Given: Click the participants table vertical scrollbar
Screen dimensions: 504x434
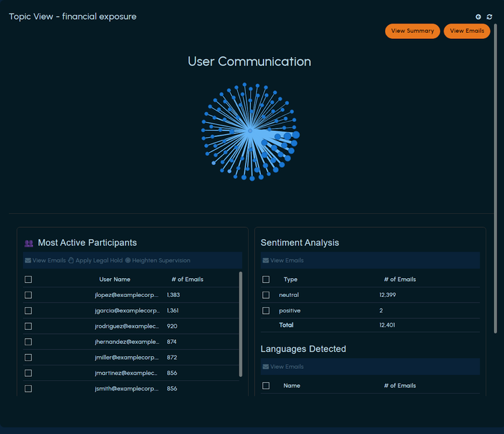Looking at the screenshot, I should (x=241, y=324).
